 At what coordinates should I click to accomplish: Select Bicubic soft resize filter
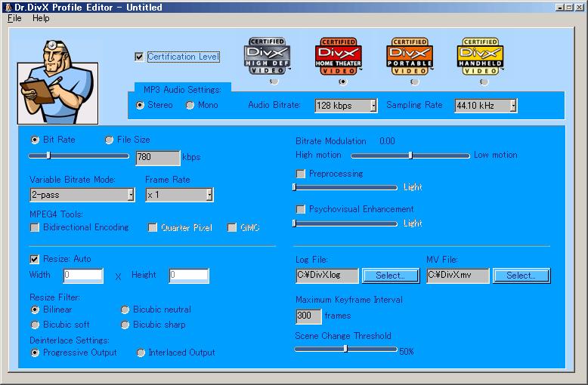coord(35,325)
